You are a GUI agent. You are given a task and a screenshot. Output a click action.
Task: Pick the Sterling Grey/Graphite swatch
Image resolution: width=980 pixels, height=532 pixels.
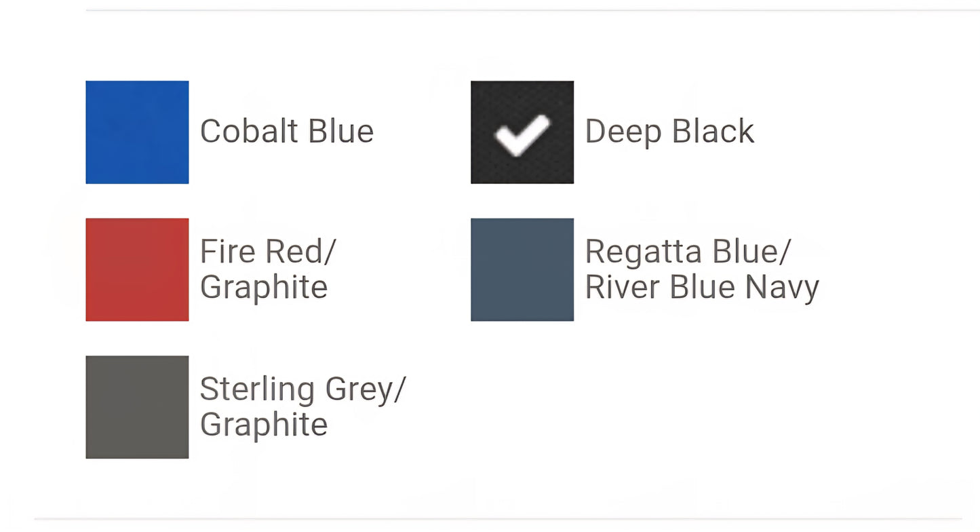coord(137,407)
